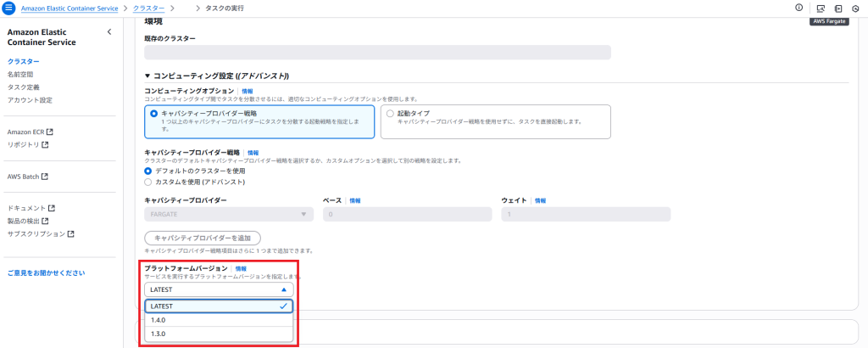868x348 pixels.
Task: Choose カスタムを使用 (アドバンスト) radio button
Action: pos(147,182)
